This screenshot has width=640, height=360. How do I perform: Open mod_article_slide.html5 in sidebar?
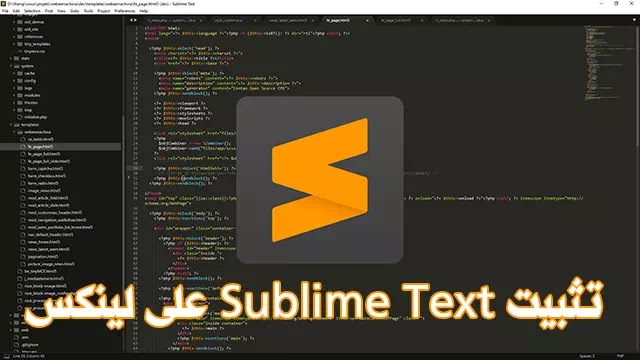pos(48,205)
